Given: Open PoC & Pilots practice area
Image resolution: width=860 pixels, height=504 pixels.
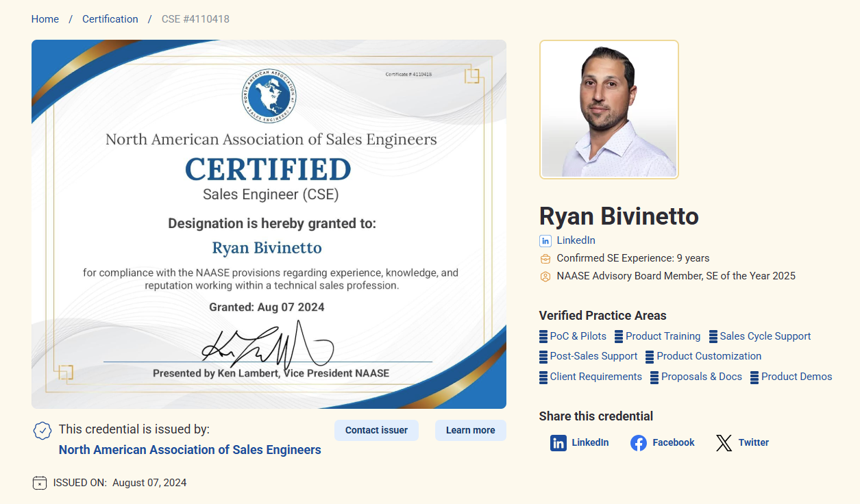Looking at the screenshot, I should (x=578, y=336).
